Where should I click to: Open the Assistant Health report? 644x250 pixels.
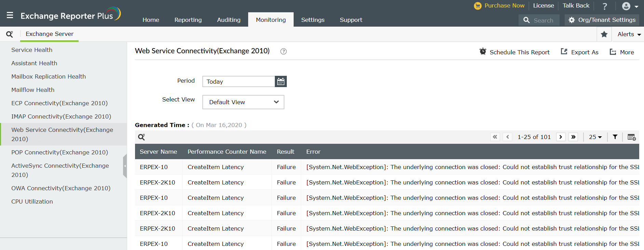click(x=34, y=63)
